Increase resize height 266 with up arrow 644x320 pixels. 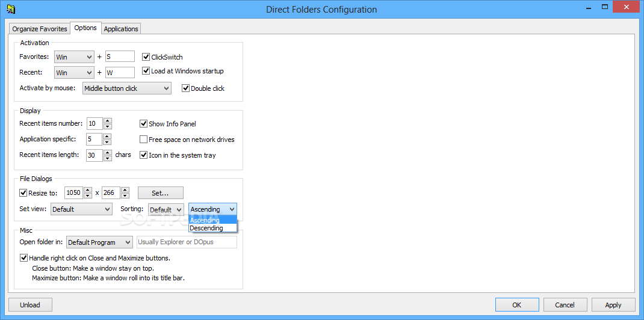125,189
